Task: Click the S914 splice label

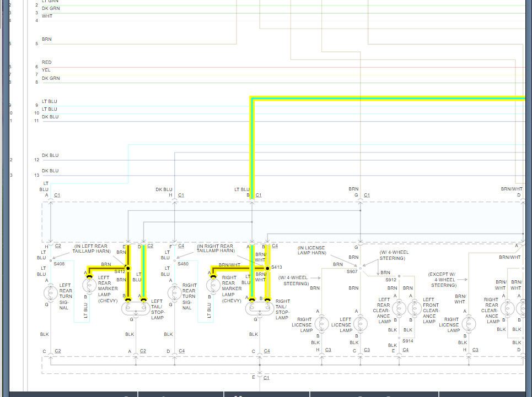Action: tap(408, 341)
